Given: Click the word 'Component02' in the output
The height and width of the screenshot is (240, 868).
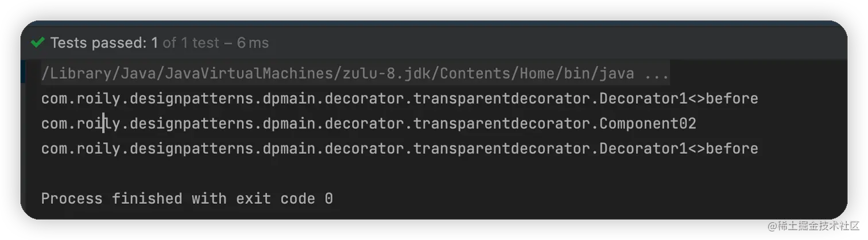Looking at the screenshot, I should click(648, 123).
